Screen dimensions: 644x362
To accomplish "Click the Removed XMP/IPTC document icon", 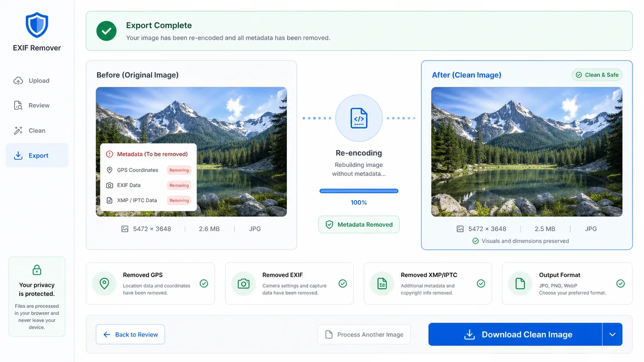I will tap(382, 284).
